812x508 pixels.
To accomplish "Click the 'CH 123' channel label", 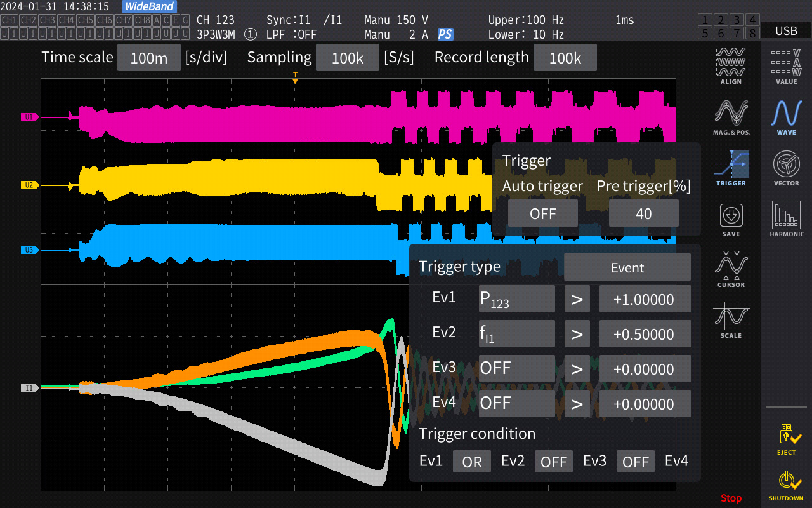I will 216,20.
